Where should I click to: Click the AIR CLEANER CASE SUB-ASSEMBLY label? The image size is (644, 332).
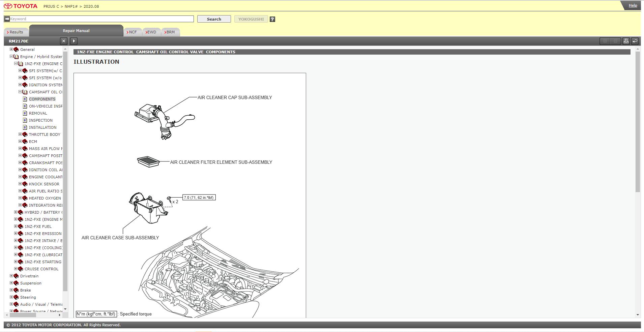pyautogui.click(x=120, y=238)
